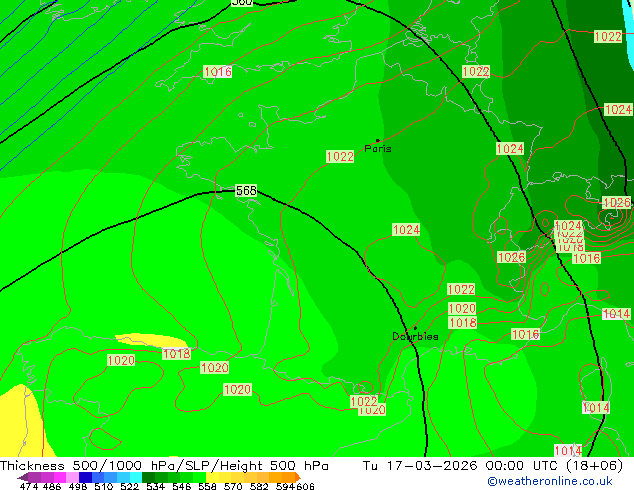Click the 498 legend value
The image size is (634, 490).
point(78,486)
